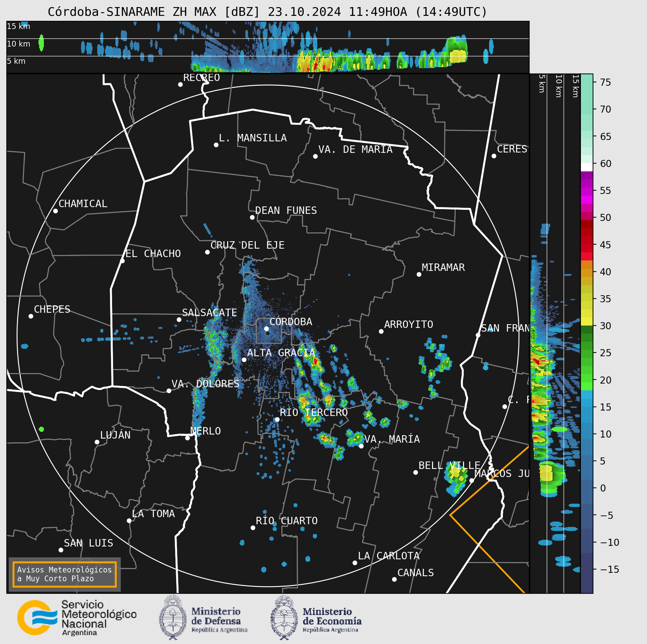Click the MIRAMAR city marker dot
This screenshot has height=644, width=647.
(x=419, y=274)
